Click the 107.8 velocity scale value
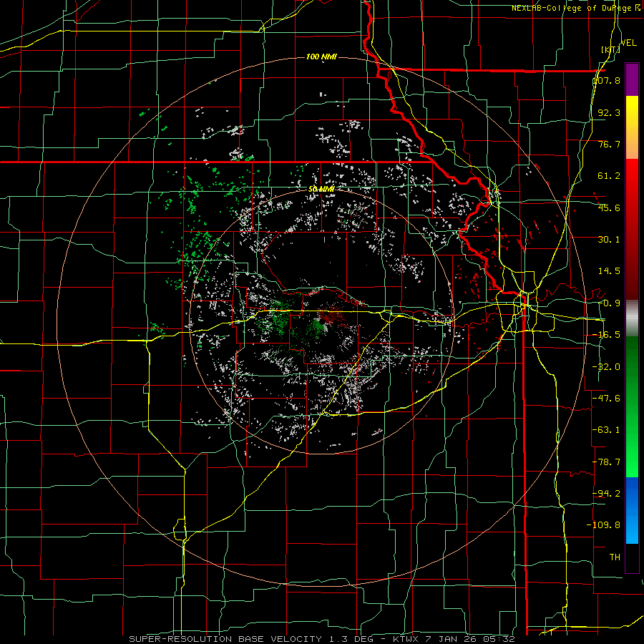The width and height of the screenshot is (644, 644). [607, 80]
